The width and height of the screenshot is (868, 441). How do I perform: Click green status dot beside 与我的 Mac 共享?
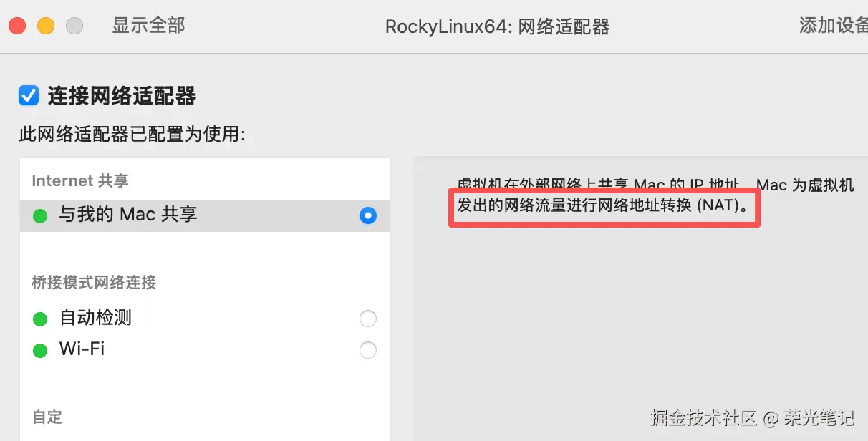tap(40, 215)
